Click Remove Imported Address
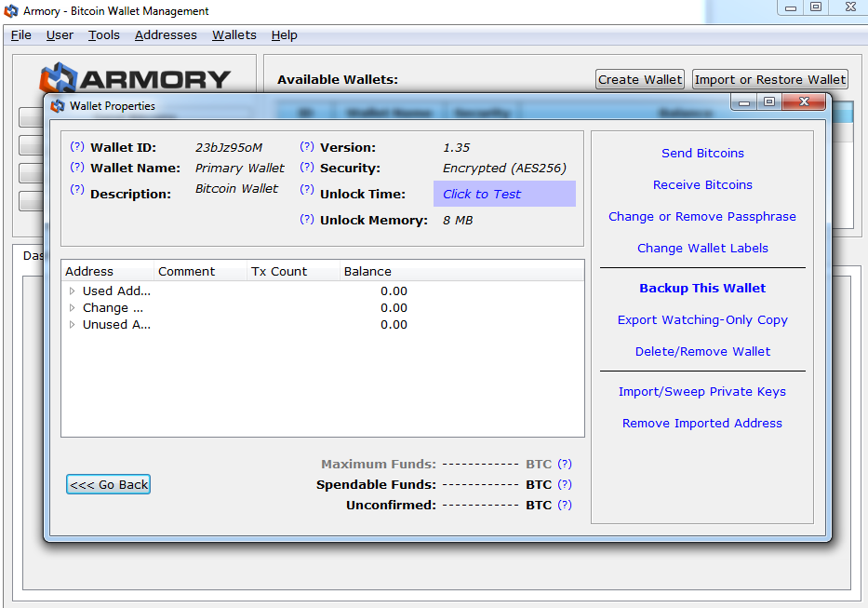The image size is (868, 608). click(x=702, y=423)
